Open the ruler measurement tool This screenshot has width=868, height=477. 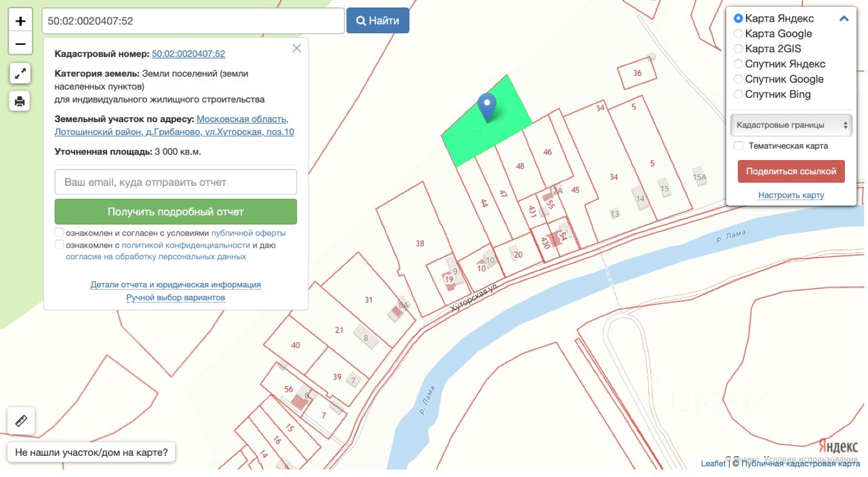[x=21, y=421]
